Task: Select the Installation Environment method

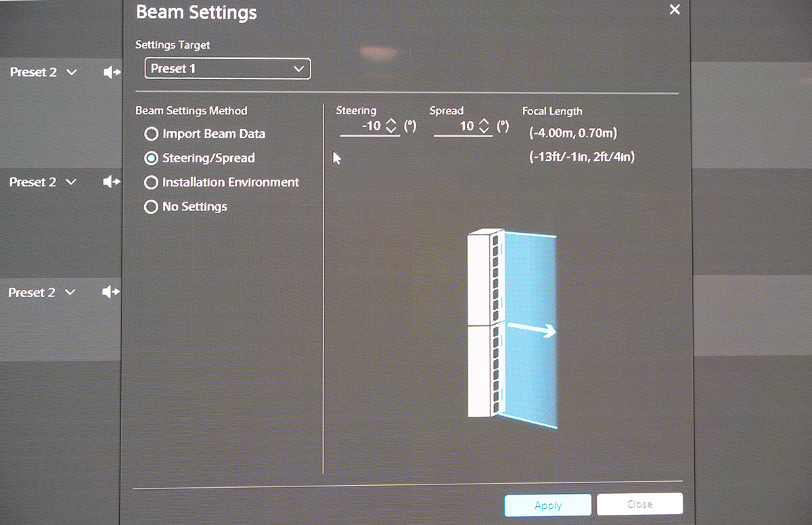Action: tap(152, 183)
